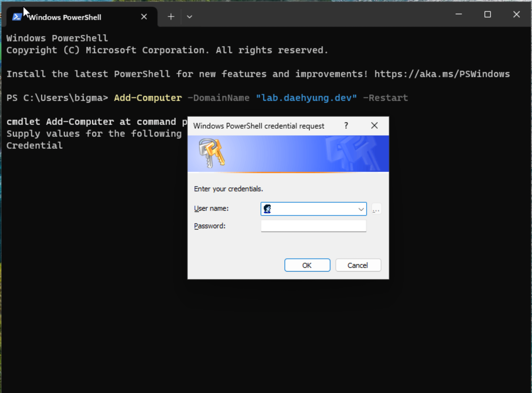Click the Credential prompt line
532x393 pixels.
coord(35,146)
